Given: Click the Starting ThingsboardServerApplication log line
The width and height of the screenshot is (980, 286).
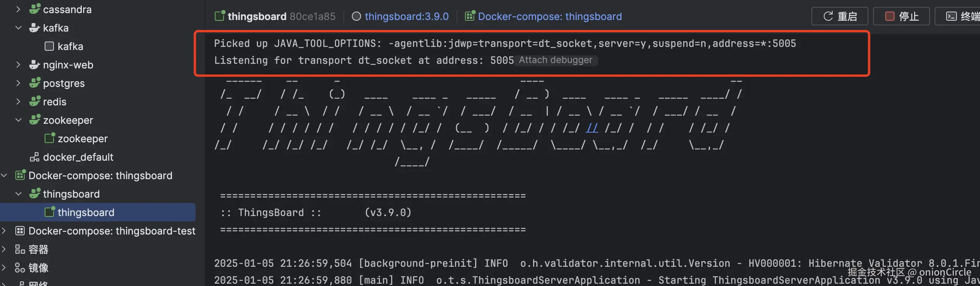Looking at the screenshot, I should click(597, 280).
